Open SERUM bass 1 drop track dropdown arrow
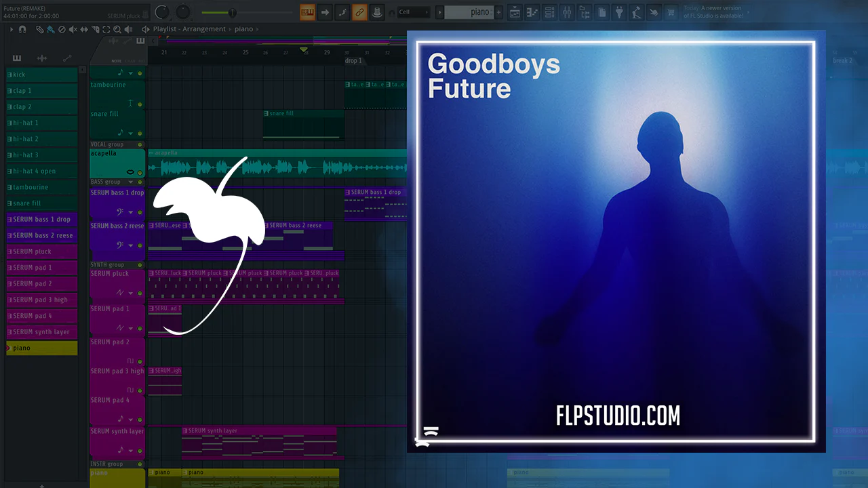The height and width of the screenshot is (488, 868). [x=131, y=212]
